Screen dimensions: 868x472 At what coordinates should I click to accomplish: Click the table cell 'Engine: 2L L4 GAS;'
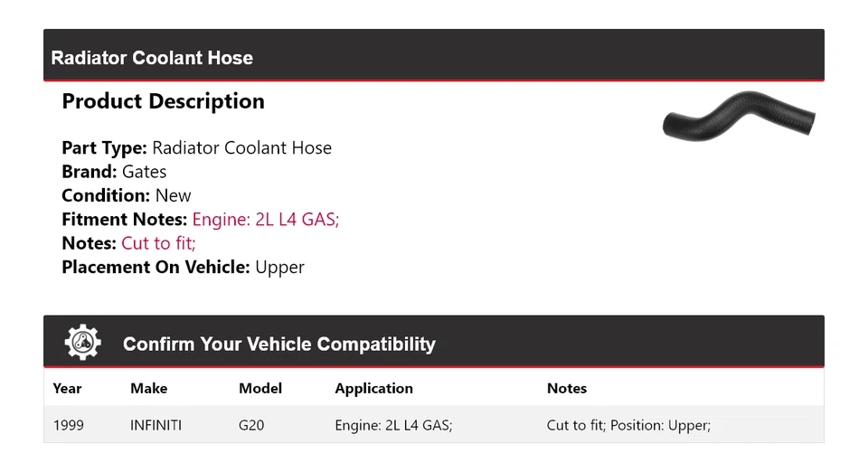(393, 424)
